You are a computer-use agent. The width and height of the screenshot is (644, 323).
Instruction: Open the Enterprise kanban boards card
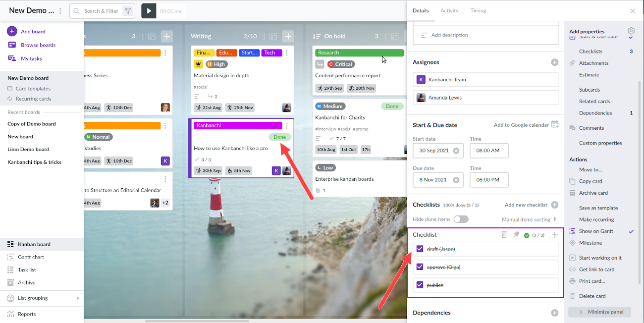[x=344, y=179]
